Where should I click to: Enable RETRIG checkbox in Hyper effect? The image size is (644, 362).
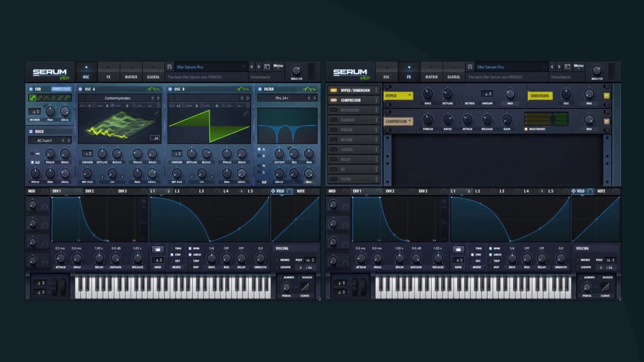(x=462, y=104)
